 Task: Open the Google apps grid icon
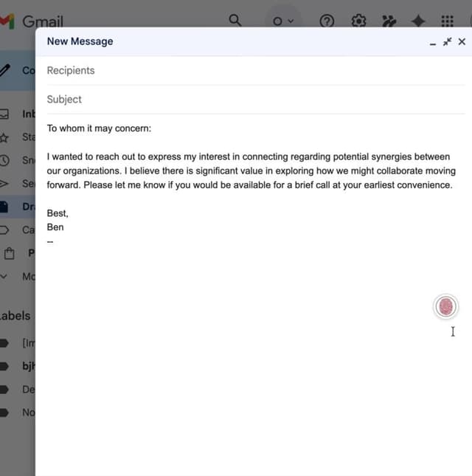click(x=447, y=21)
